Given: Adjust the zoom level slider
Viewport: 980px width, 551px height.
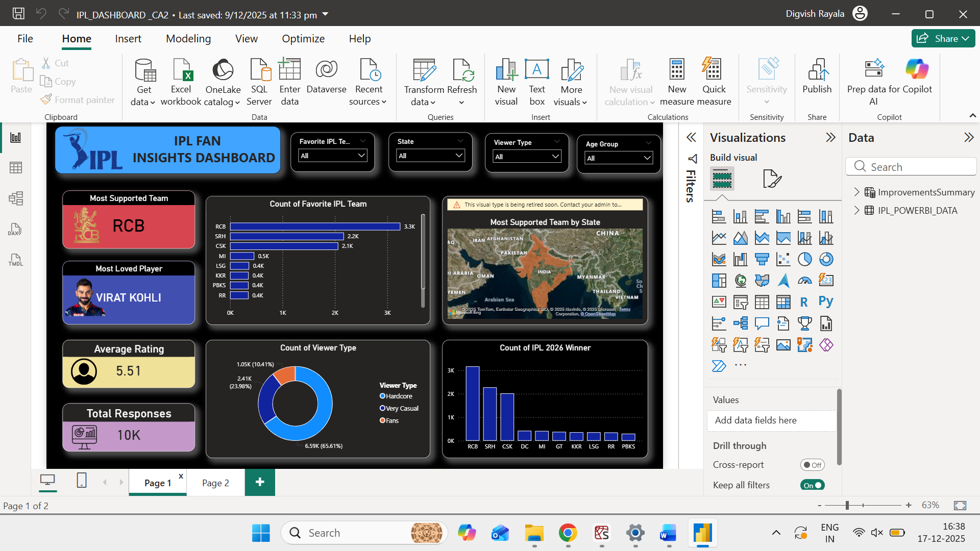Looking at the screenshot, I should point(847,505).
